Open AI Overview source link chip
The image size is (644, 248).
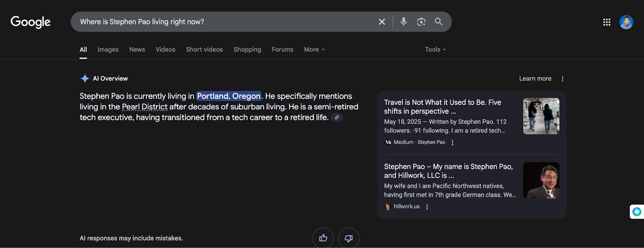click(x=337, y=118)
